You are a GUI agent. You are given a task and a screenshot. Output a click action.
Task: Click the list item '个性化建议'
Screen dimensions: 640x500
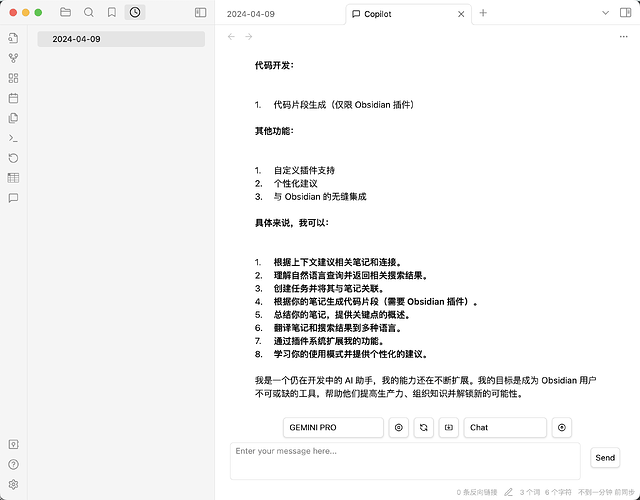coord(296,183)
